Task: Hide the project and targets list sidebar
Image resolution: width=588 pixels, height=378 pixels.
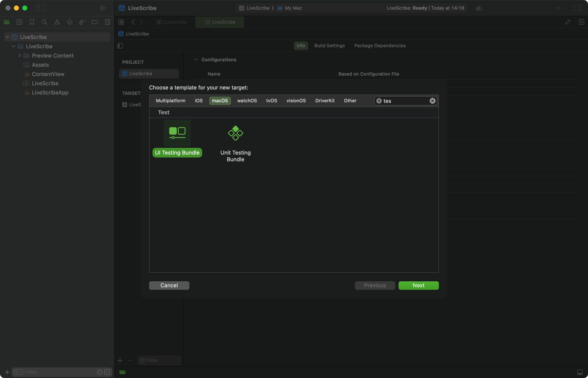Action: click(x=120, y=46)
